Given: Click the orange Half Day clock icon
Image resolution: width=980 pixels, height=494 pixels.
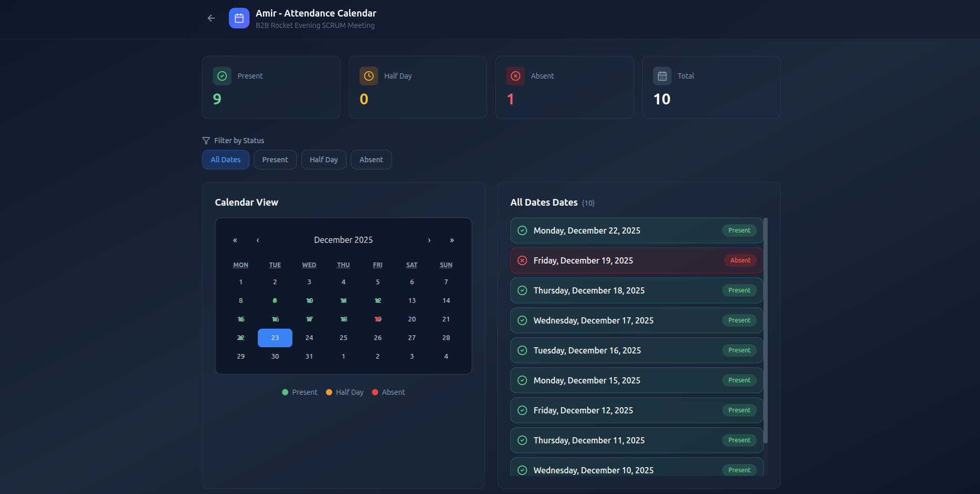Looking at the screenshot, I should tap(368, 76).
